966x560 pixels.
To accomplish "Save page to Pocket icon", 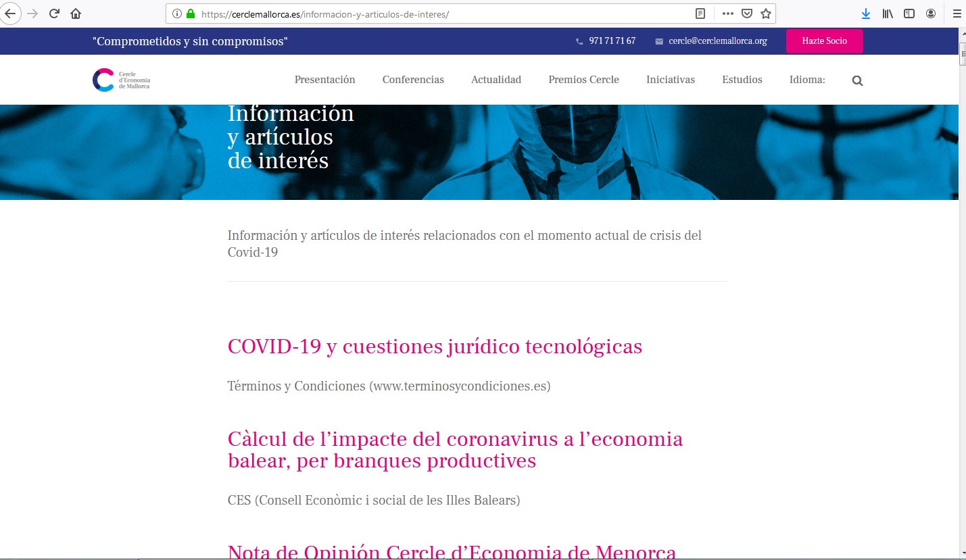I will (x=747, y=14).
